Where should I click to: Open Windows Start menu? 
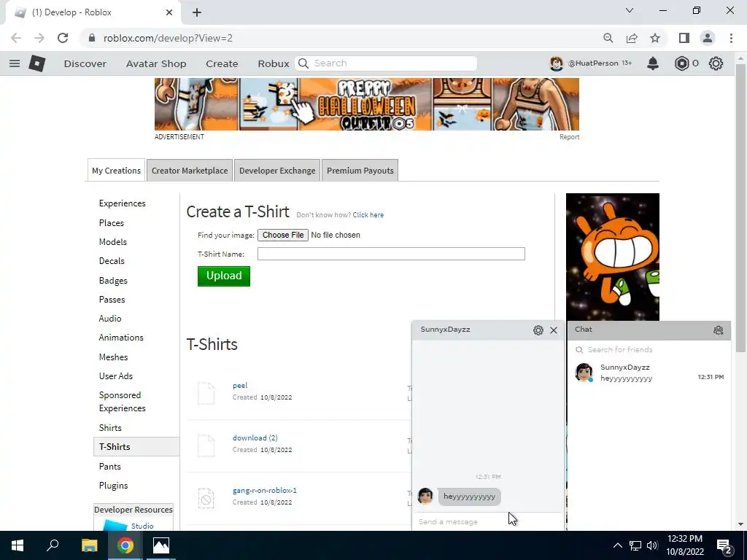(18, 545)
